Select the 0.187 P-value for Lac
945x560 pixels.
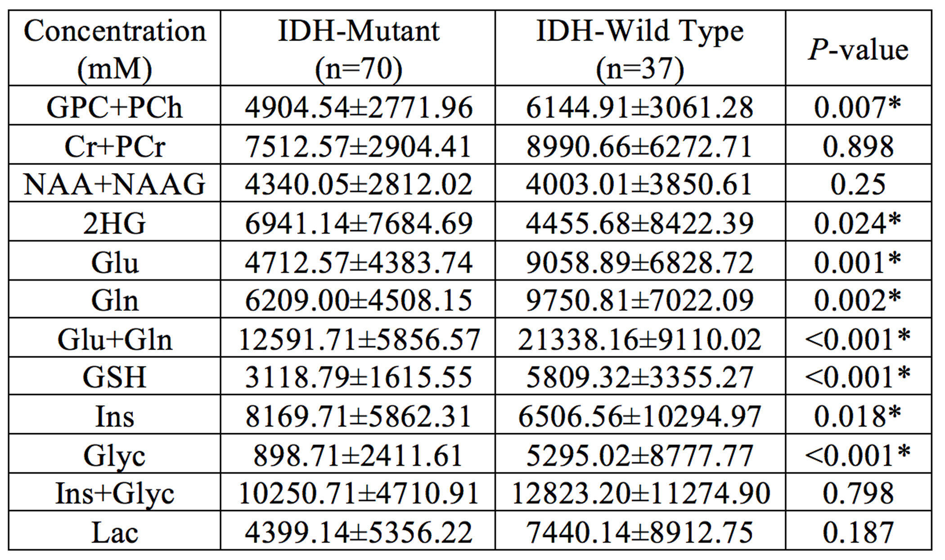click(858, 532)
